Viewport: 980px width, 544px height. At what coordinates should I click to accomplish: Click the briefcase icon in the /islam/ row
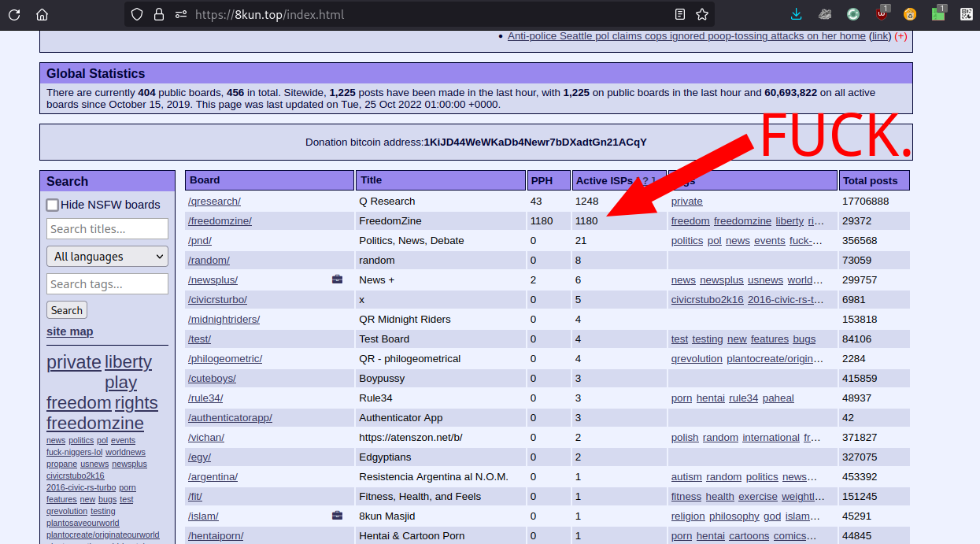338,516
